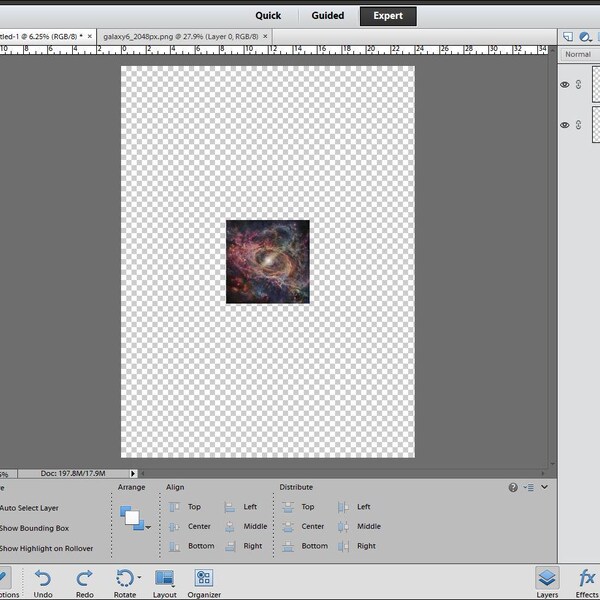Click the Rotate icon
Image resolution: width=600 pixels, height=600 pixels.
tap(126, 578)
